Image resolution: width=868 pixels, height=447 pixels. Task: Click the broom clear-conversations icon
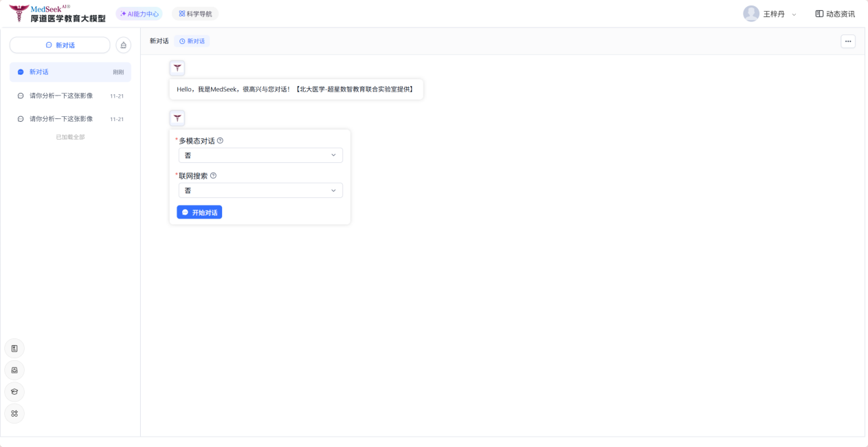coord(123,45)
